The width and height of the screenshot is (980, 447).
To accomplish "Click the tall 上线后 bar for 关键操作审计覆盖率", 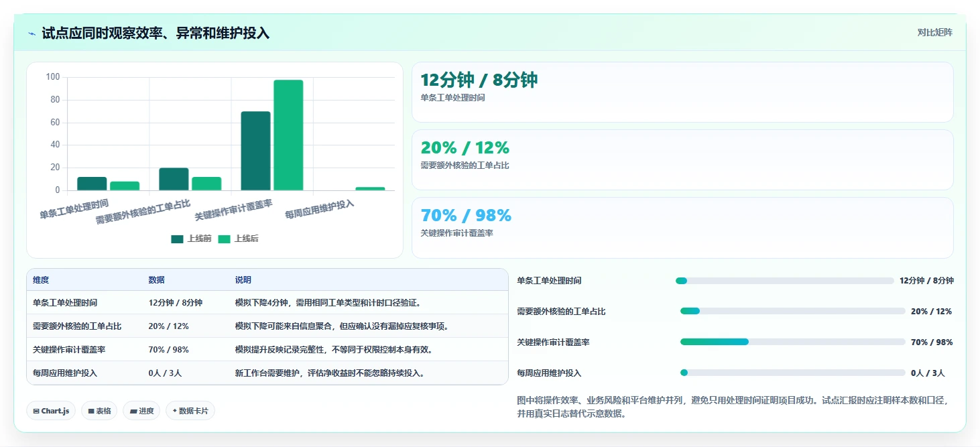I will tap(288, 135).
